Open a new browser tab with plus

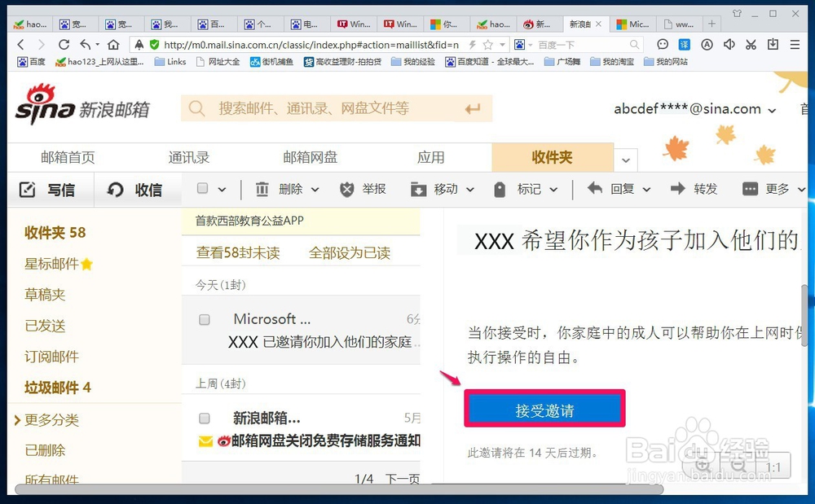point(711,24)
